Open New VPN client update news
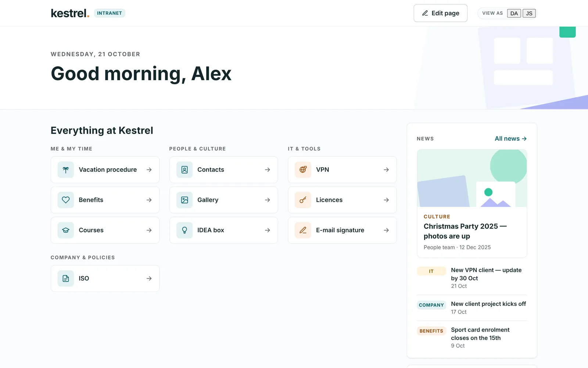The image size is (588, 368). [486, 274]
